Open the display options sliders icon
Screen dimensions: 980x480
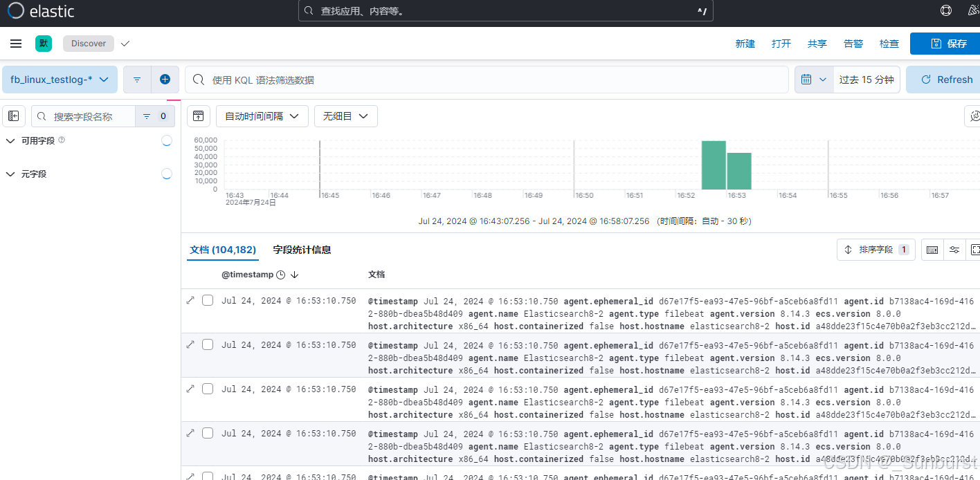[x=954, y=250]
